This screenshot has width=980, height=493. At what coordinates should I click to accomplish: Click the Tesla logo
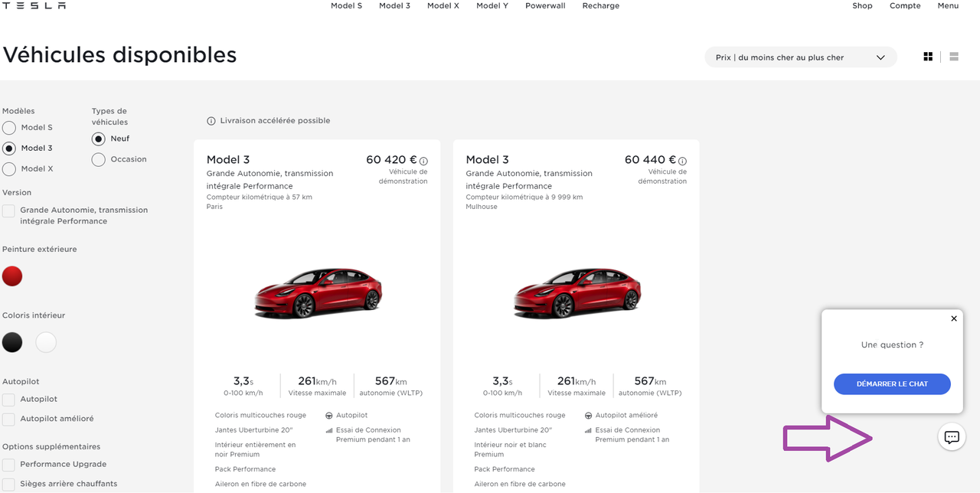click(33, 5)
